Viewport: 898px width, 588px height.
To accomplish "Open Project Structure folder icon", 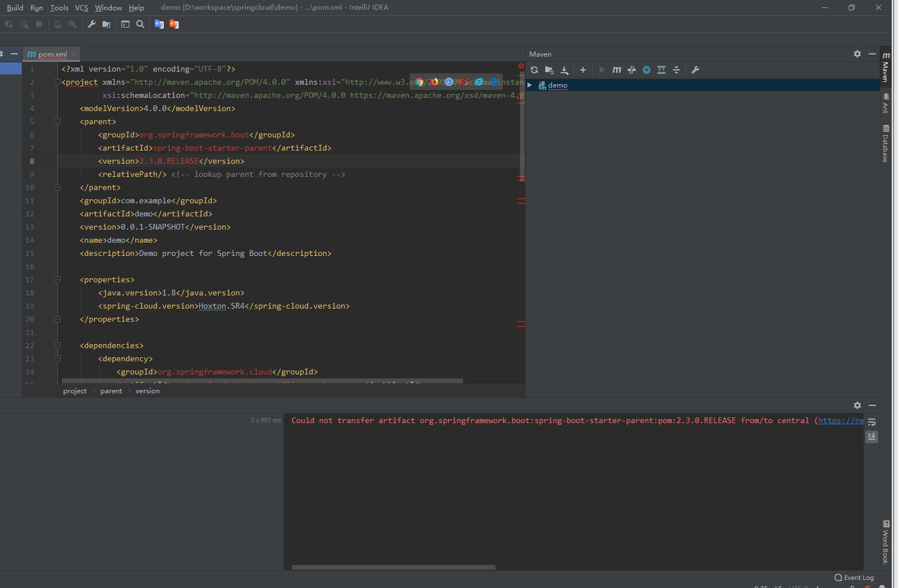I will click(107, 24).
